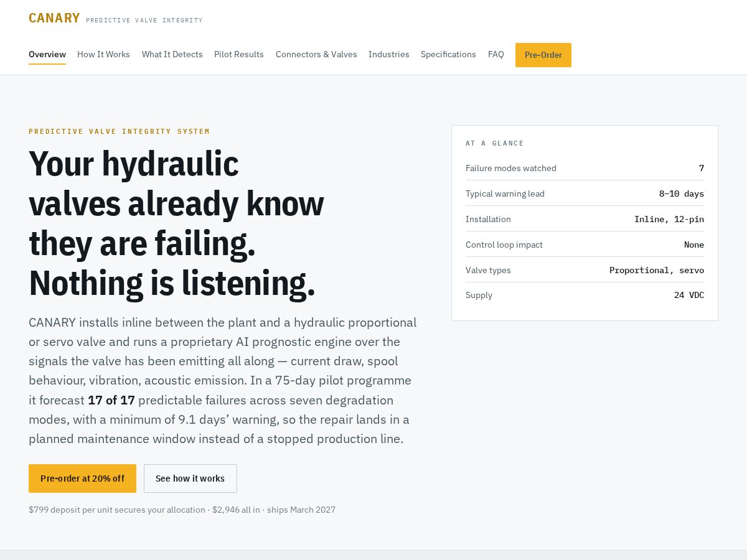Click the 'PREDICTIVE VALVE INTEGRITY' tagline
747x560 pixels.
pyautogui.click(x=144, y=21)
